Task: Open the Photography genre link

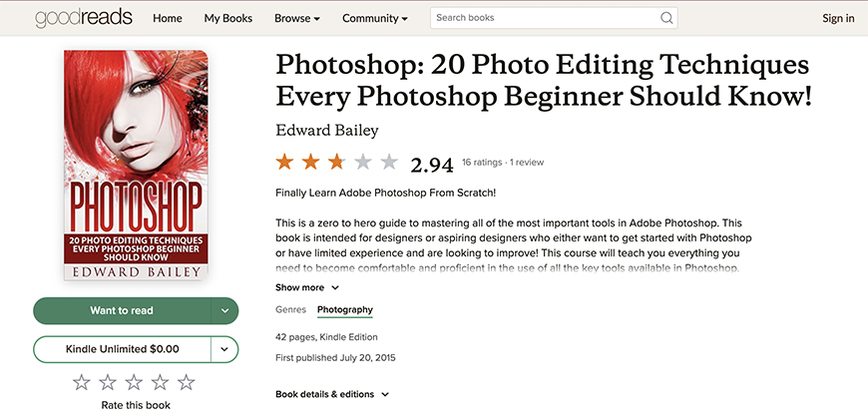Action: pyautogui.click(x=345, y=310)
